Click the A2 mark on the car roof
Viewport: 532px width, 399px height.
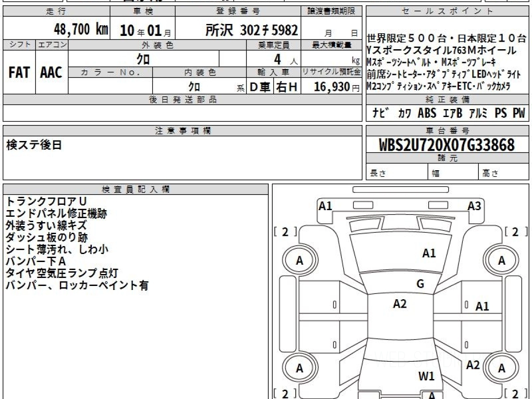click(399, 304)
